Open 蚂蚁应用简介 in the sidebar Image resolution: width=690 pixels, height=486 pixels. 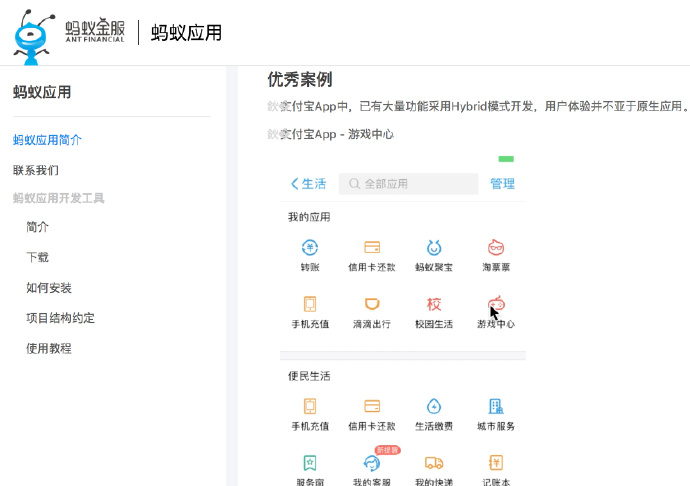point(47,140)
